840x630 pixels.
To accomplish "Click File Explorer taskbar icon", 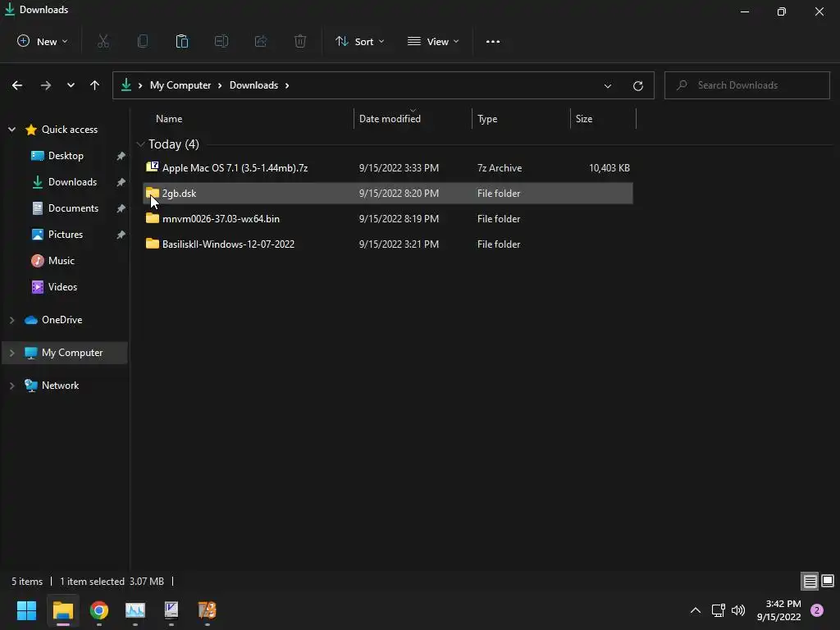I will [62, 610].
